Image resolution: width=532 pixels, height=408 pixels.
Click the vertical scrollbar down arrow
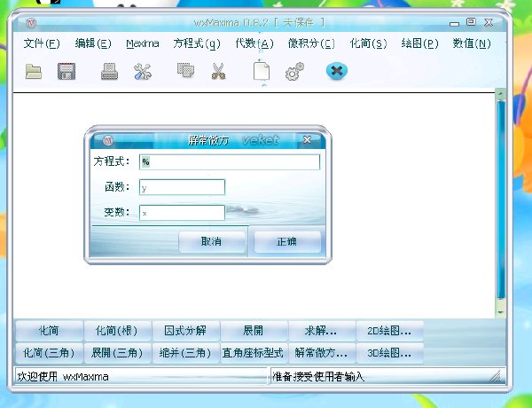click(x=501, y=311)
